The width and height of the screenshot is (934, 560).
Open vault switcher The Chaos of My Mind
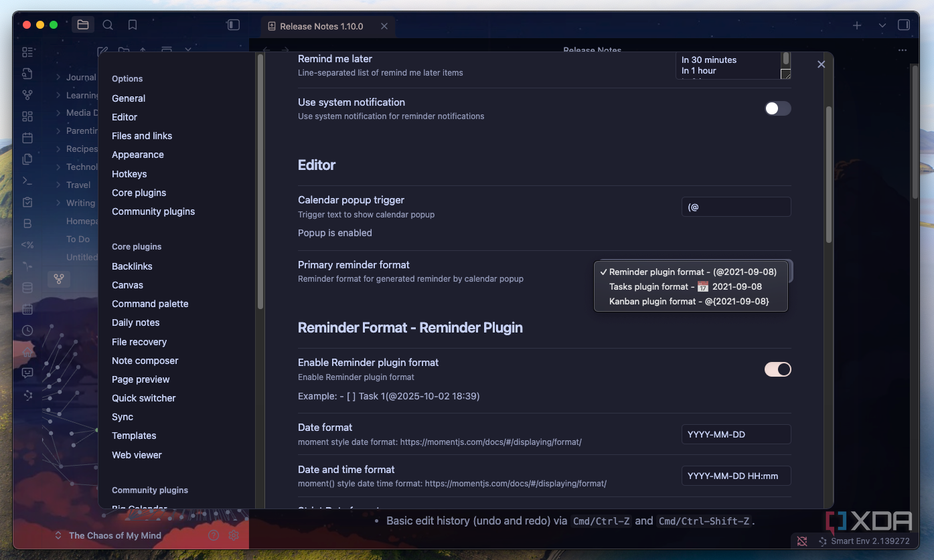point(108,535)
